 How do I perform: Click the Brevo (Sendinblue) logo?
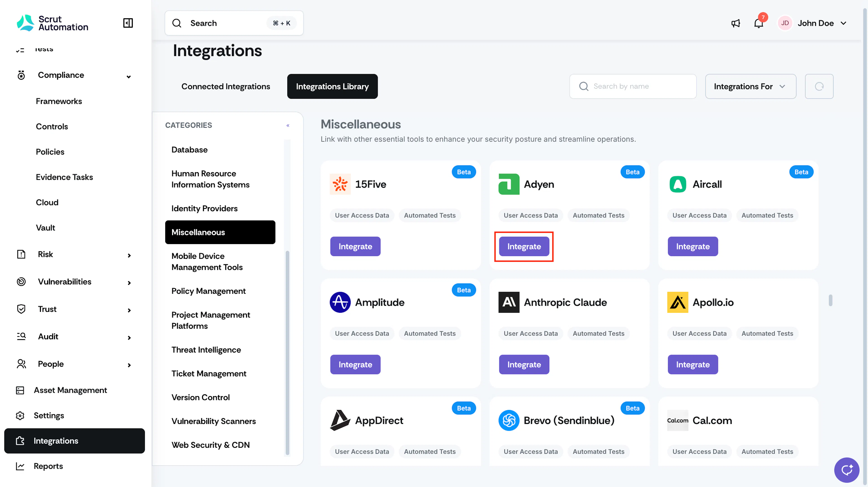pos(509,420)
